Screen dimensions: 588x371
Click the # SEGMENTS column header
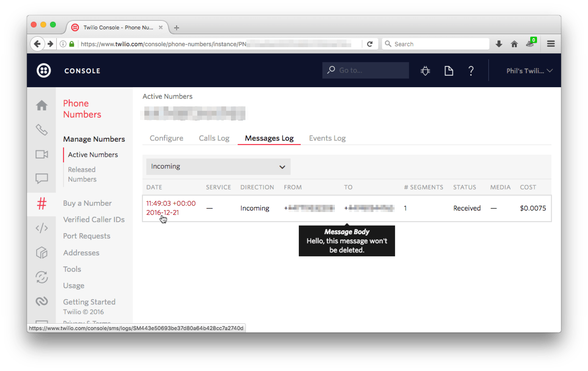click(423, 187)
